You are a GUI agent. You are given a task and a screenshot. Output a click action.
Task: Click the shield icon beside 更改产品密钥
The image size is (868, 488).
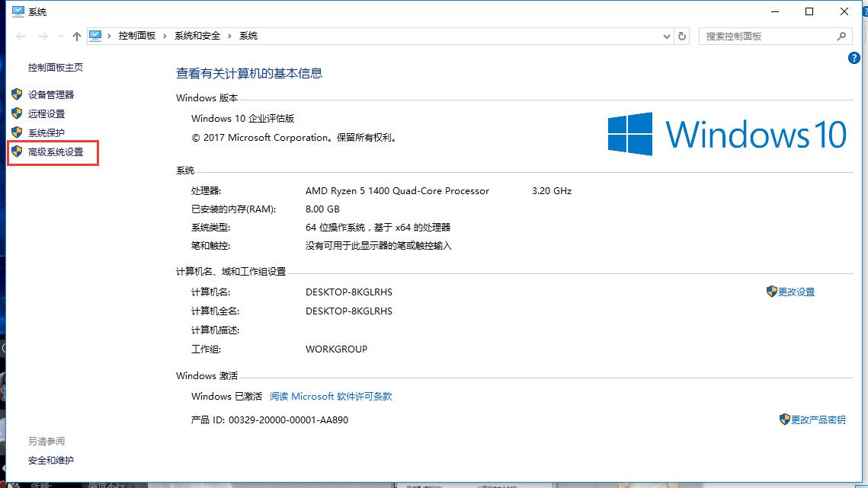[x=785, y=419]
